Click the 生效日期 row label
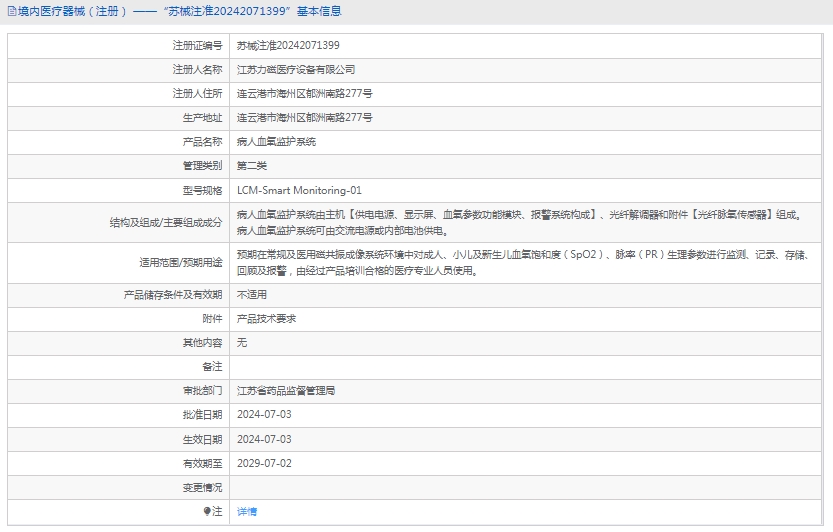Image resolution: width=833 pixels, height=532 pixels. [x=204, y=439]
